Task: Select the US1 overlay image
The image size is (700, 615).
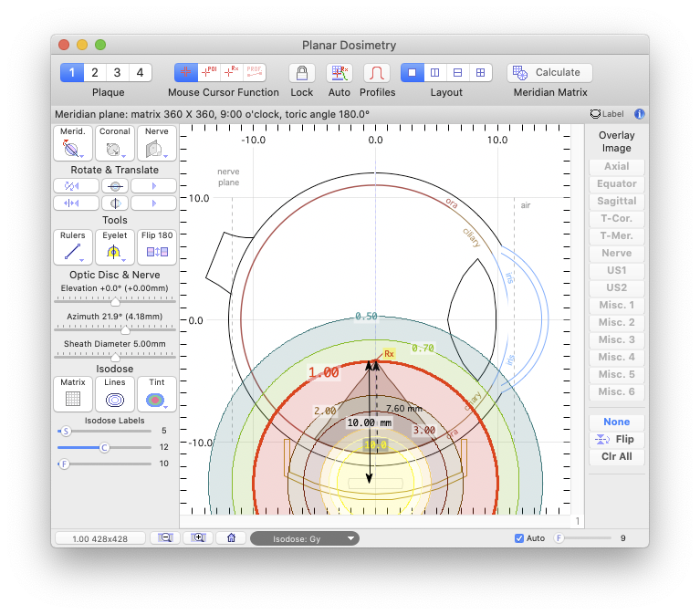Action: [617, 270]
